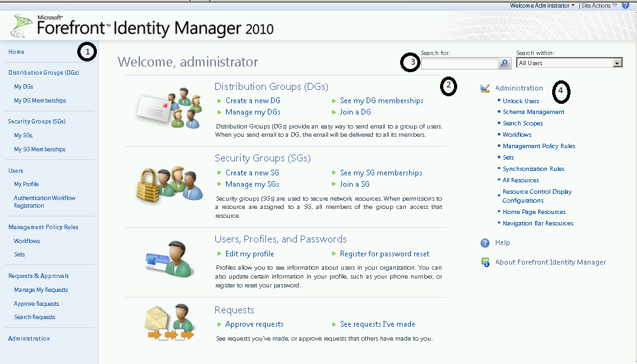637x364 pixels.
Task: Open Workflows in left sidebar
Action: click(27, 241)
